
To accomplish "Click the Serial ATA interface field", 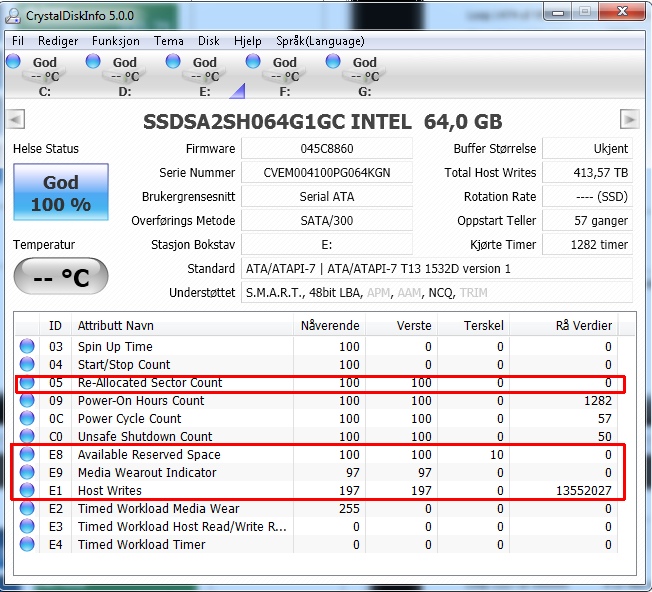I will tap(327, 196).
